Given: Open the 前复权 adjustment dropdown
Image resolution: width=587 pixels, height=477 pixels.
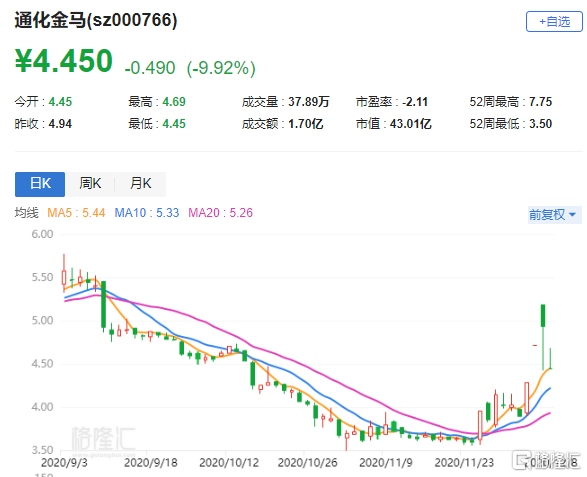Looking at the screenshot, I should pos(554,215).
